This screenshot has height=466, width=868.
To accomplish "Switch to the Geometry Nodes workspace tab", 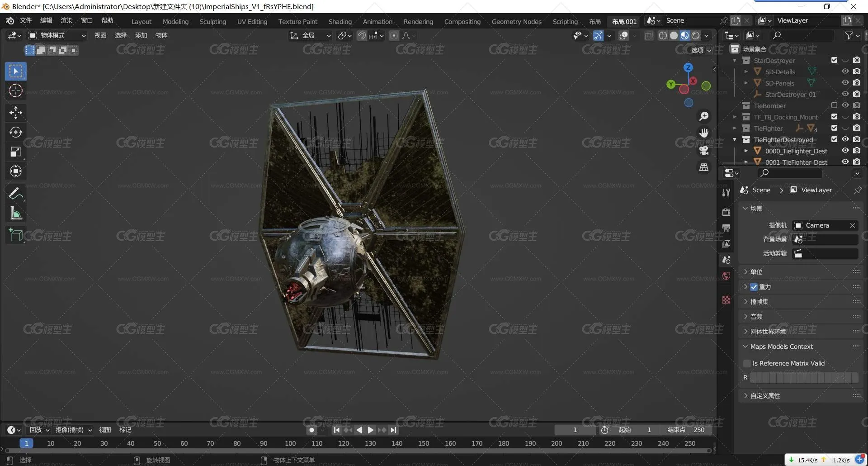I will [516, 22].
